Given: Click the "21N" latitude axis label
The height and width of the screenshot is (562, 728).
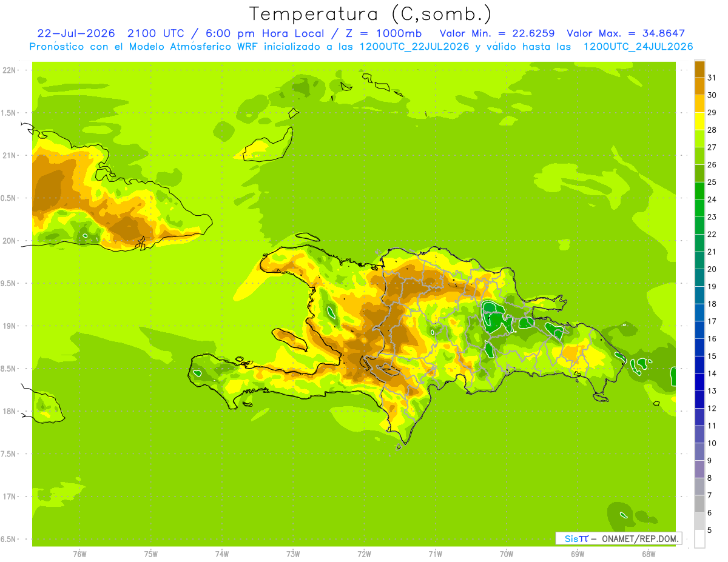Looking at the screenshot, I should [9, 155].
